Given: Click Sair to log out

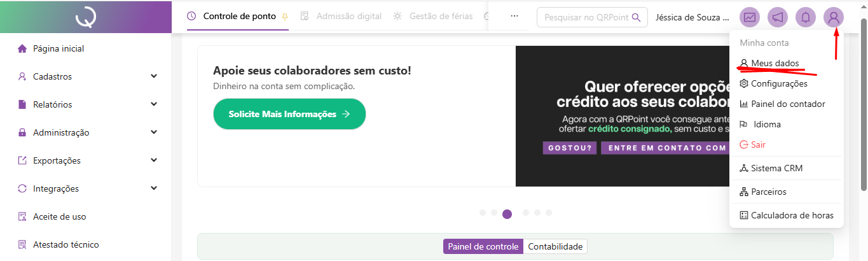Looking at the screenshot, I should pyautogui.click(x=758, y=145).
